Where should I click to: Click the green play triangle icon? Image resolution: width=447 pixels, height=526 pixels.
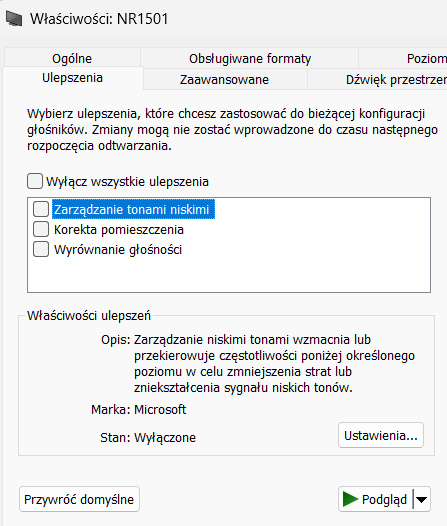[x=350, y=499]
